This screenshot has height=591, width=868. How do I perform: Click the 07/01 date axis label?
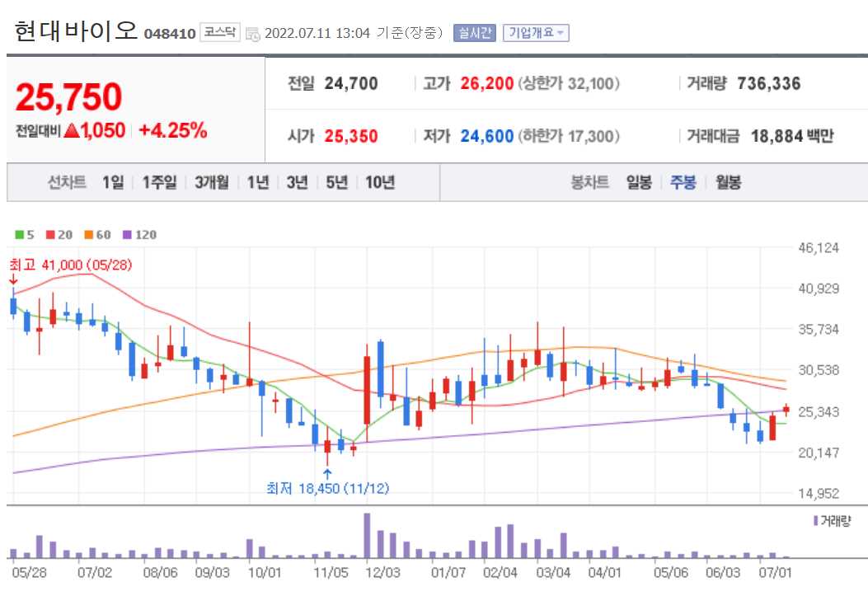[x=775, y=572]
